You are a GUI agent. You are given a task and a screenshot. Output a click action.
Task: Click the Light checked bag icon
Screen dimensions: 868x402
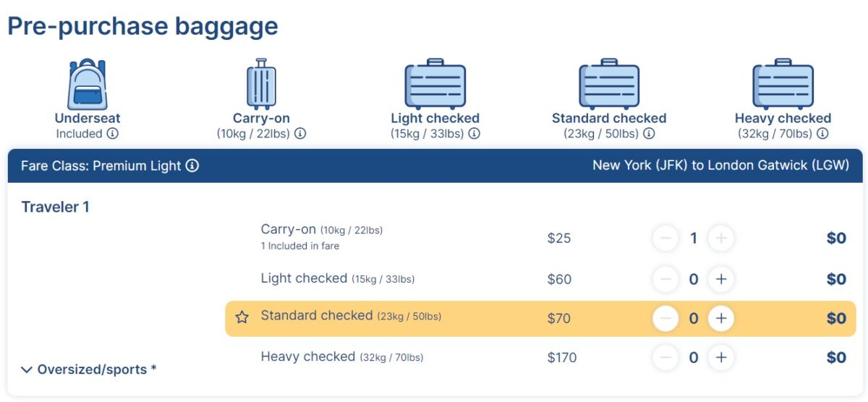click(x=435, y=85)
